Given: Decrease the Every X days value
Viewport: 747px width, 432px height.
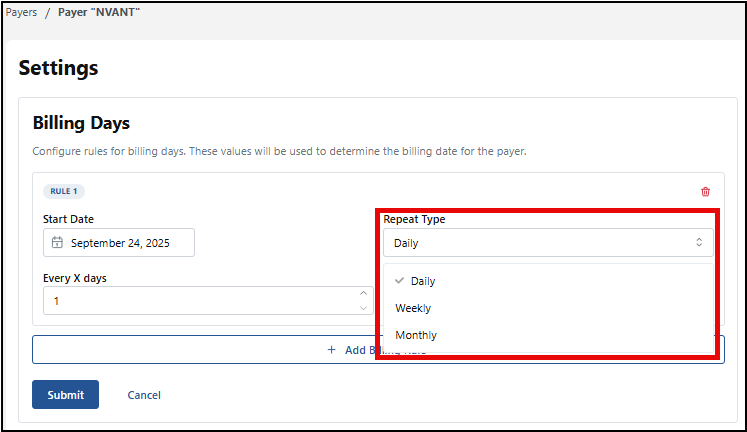Looking at the screenshot, I should click(x=362, y=307).
